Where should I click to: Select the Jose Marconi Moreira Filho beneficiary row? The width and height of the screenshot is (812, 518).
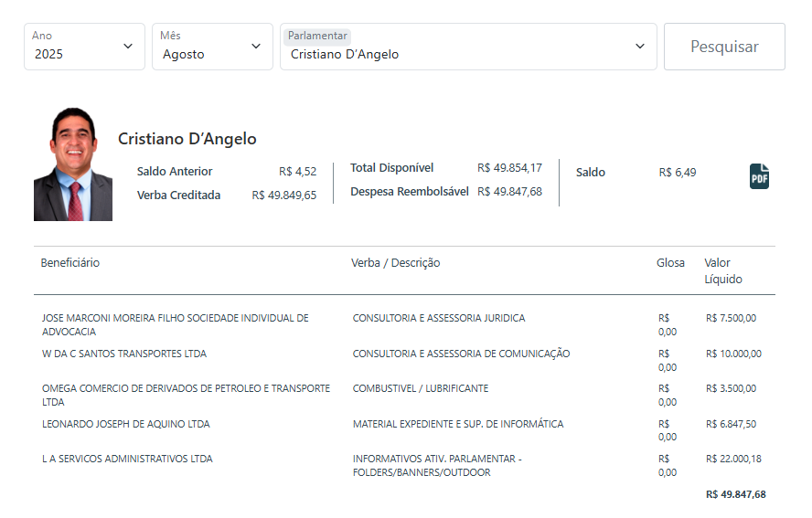coord(176,325)
